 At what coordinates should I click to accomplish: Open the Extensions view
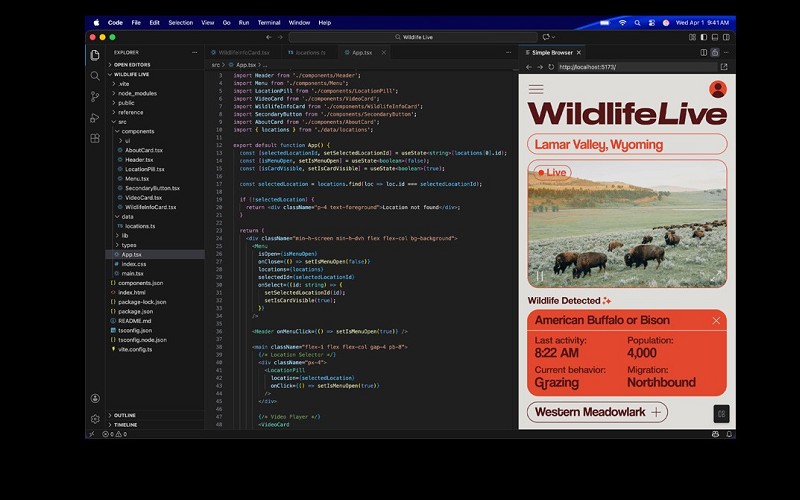tap(95, 138)
